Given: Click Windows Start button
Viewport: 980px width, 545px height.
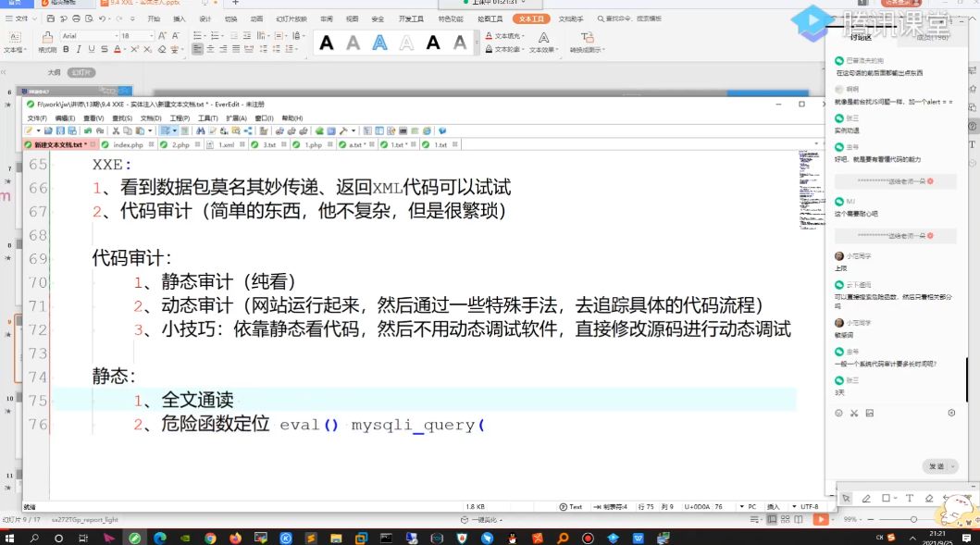Looking at the screenshot, I should pos(9,538).
